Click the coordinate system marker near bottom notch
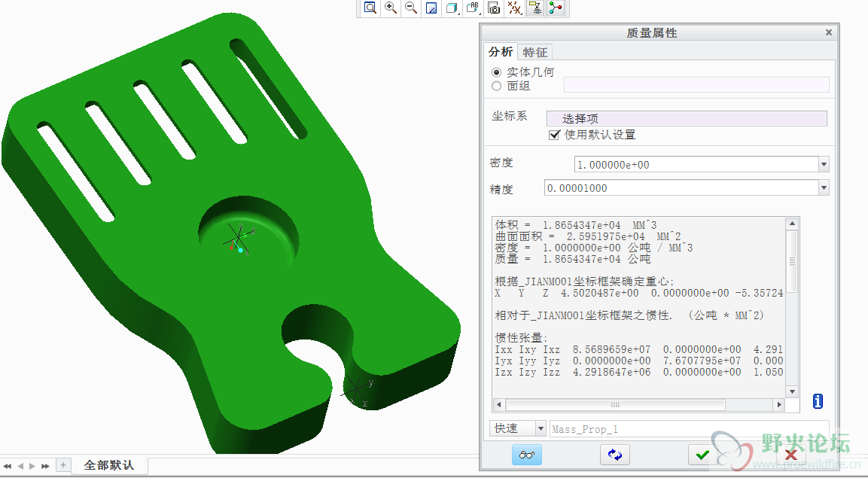 [x=357, y=390]
